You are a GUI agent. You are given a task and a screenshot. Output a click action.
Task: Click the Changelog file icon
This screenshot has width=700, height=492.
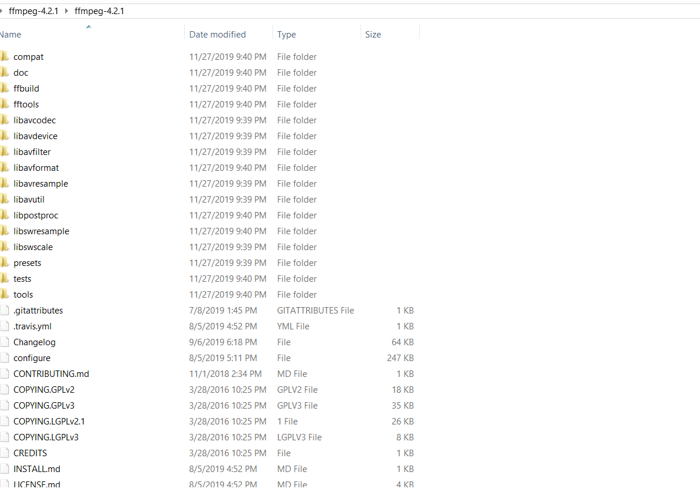click(5, 342)
